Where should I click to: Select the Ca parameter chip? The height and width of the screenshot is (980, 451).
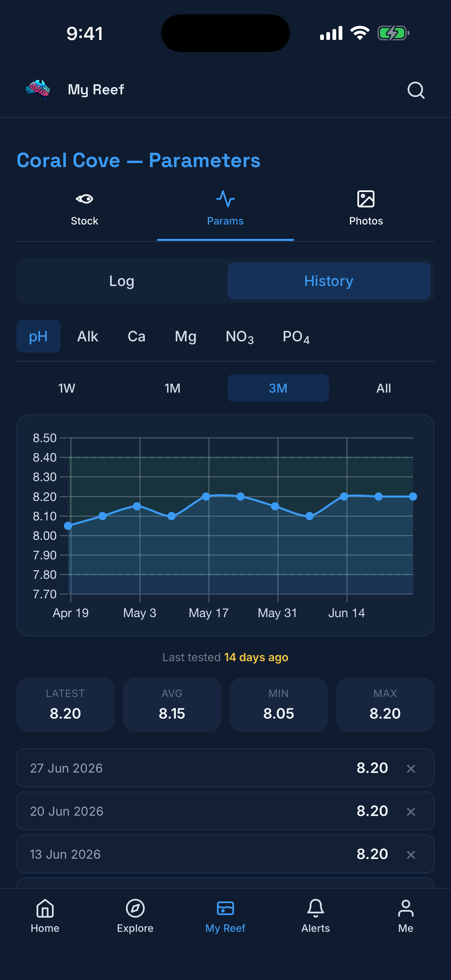137,336
